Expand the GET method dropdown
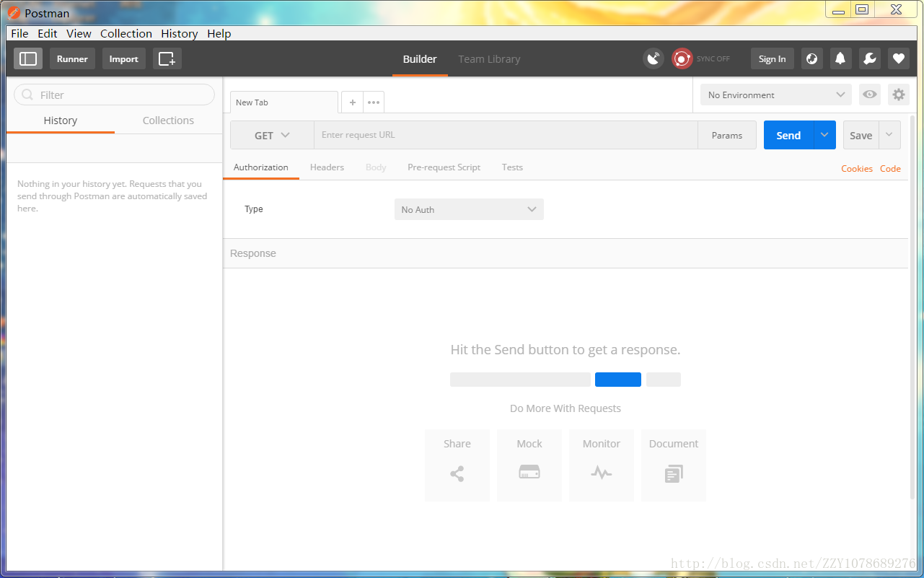924x578 pixels. pyautogui.click(x=272, y=135)
